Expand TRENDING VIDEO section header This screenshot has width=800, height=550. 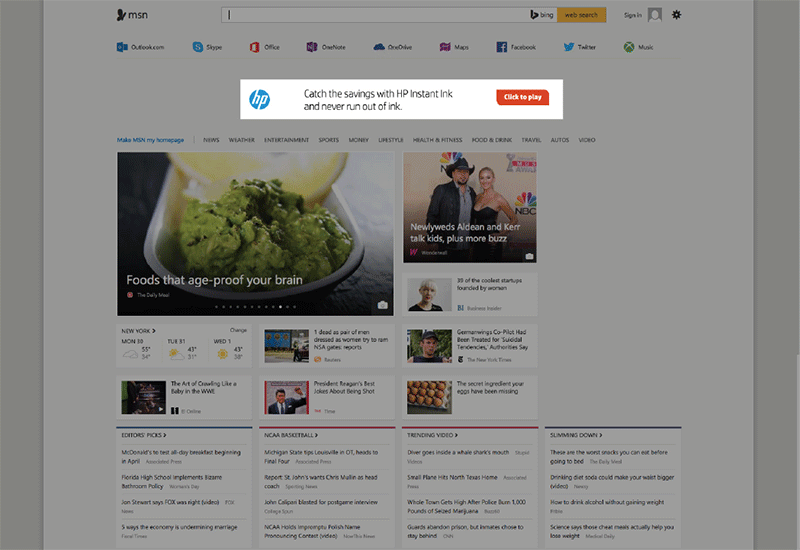(433, 435)
